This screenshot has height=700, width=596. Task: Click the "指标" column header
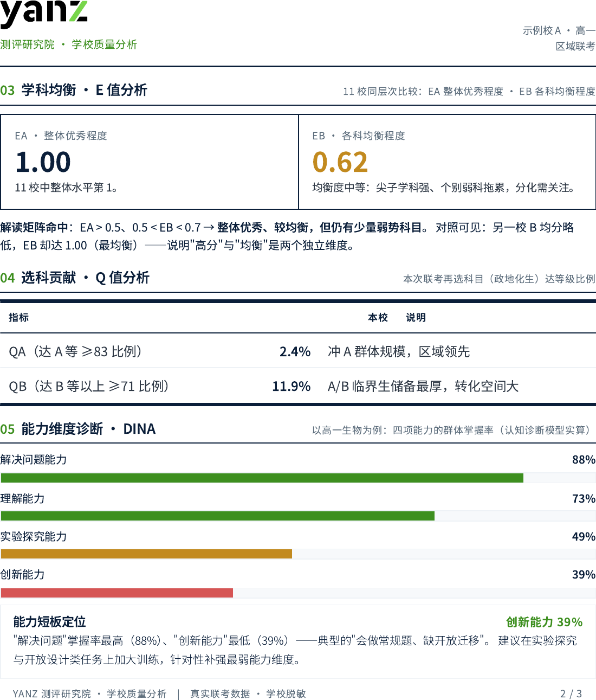[x=18, y=317]
